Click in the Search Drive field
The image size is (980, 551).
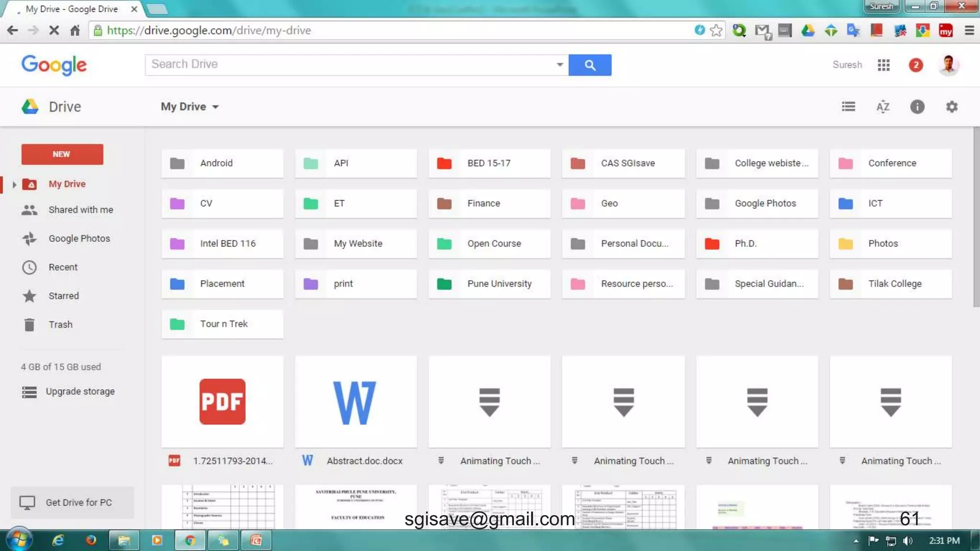(349, 65)
